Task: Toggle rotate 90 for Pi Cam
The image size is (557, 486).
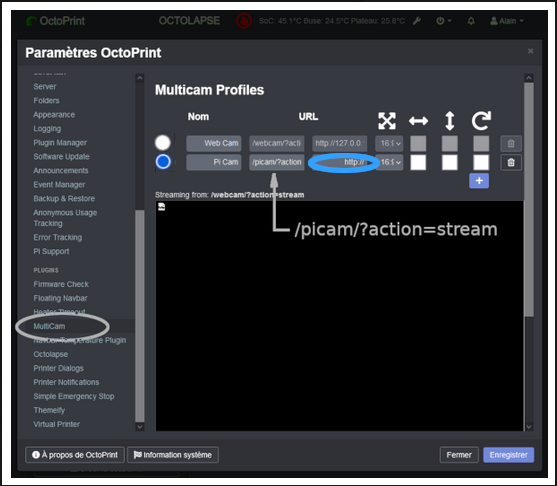Action: (x=481, y=162)
